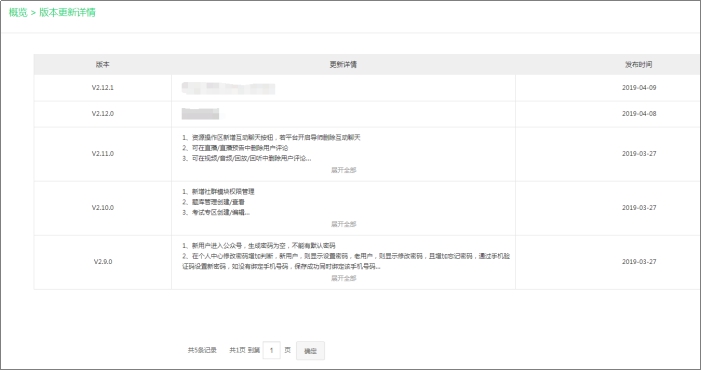Select the V2.10.0 version cell
The image size is (702, 370).
tap(103, 208)
